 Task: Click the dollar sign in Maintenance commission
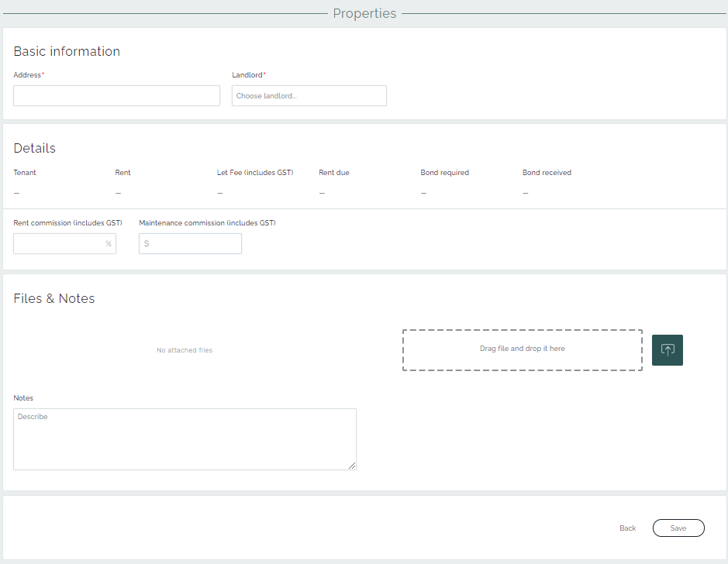point(147,244)
